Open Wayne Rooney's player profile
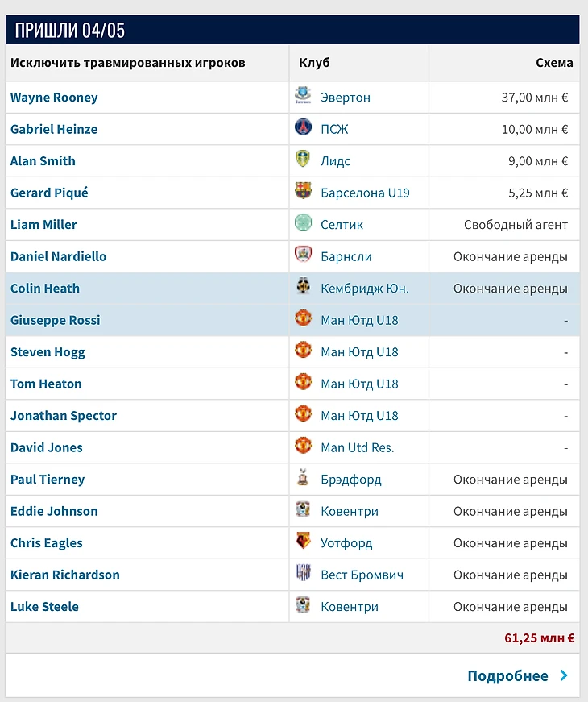 point(54,98)
